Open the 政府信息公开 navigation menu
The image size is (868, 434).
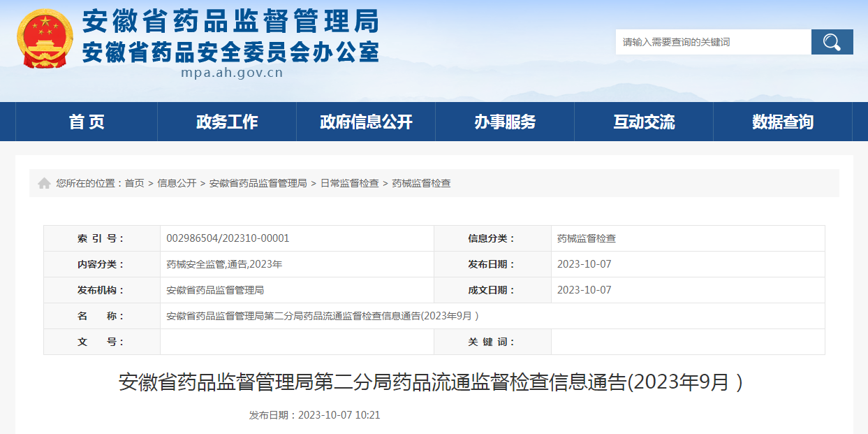pos(365,121)
